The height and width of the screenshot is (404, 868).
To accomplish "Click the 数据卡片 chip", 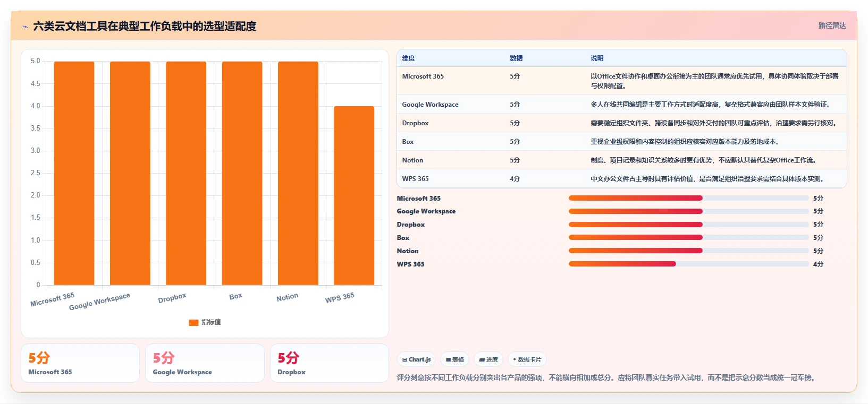I will tap(527, 359).
